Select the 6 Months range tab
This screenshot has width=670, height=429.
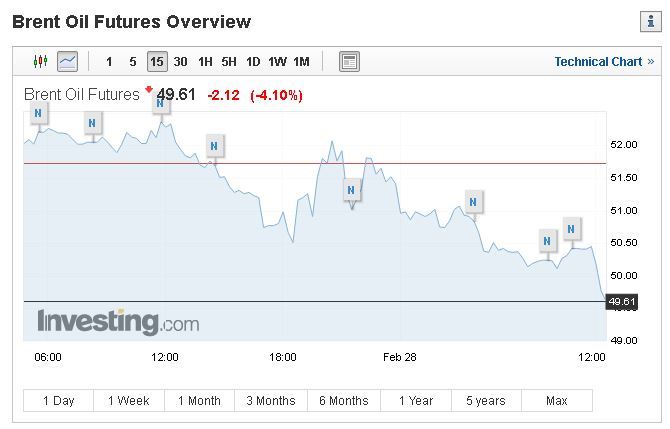[x=344, y=401]
